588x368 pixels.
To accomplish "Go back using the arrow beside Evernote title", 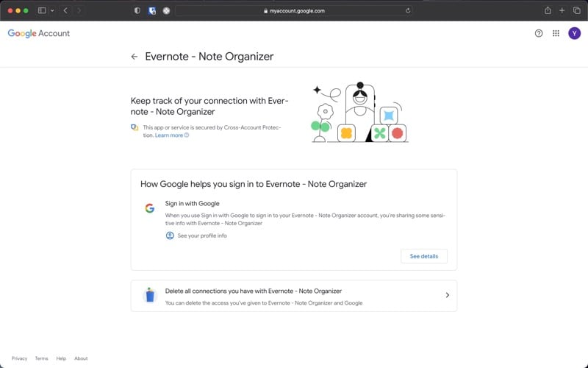I will 135,57.
